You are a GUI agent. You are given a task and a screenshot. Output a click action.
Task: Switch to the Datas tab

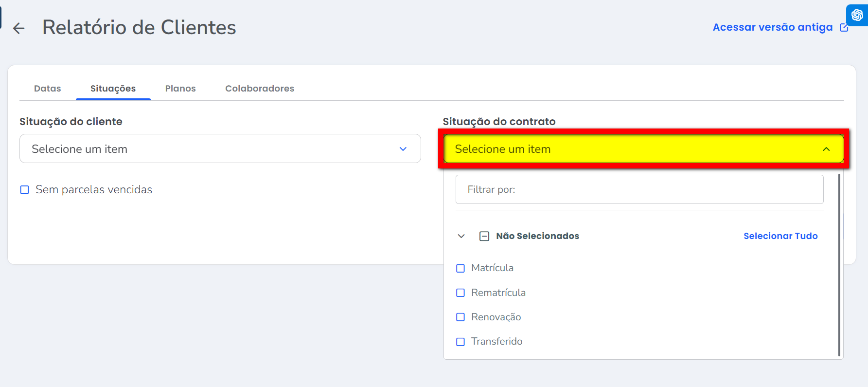(48, 89)
